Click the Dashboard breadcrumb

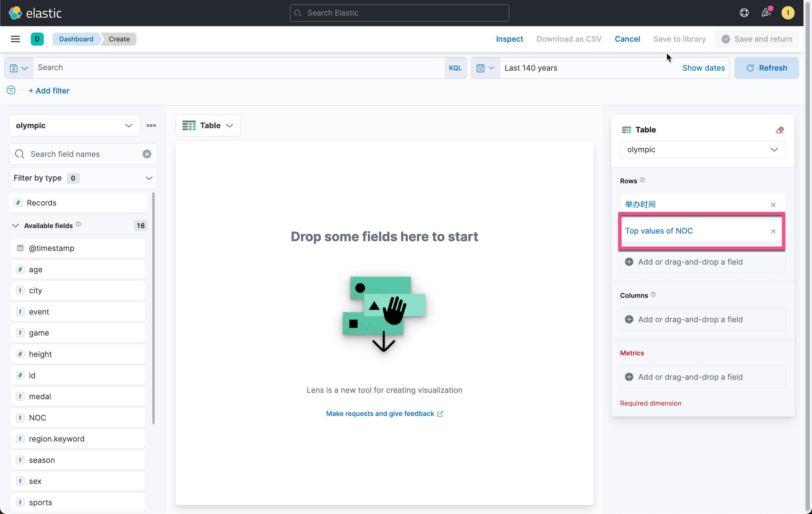click(76, 39)
